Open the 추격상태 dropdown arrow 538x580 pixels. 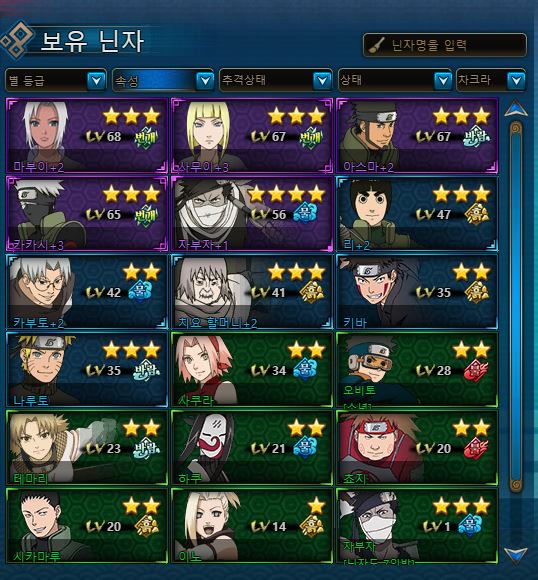coord(322,80)
